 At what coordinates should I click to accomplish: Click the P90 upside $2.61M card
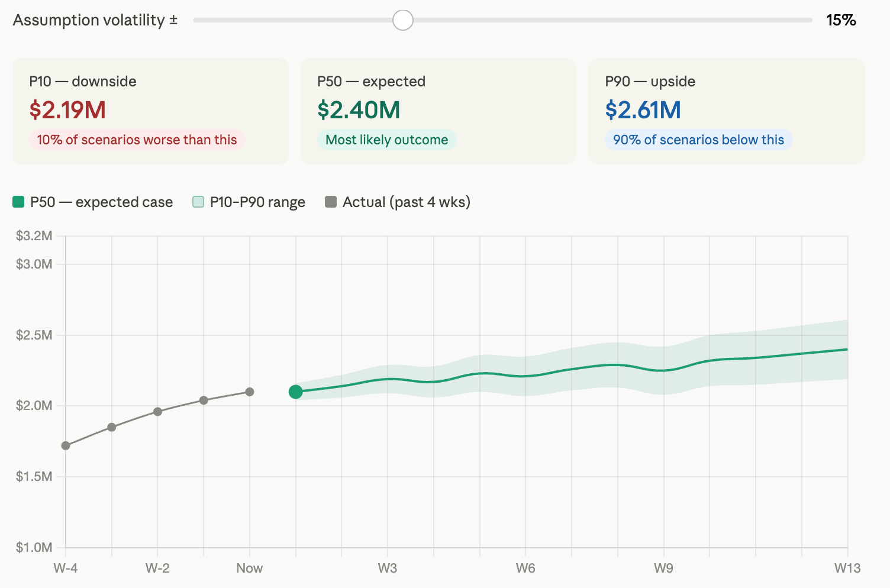[x=726, y=111]
